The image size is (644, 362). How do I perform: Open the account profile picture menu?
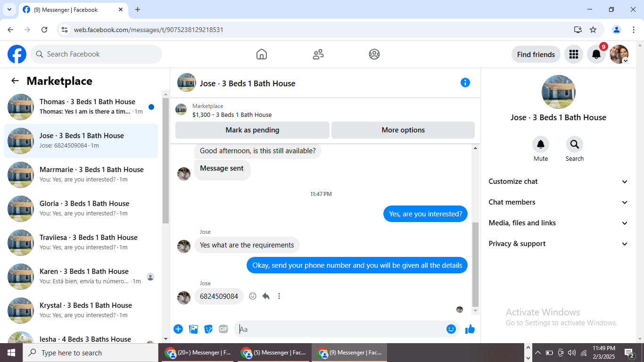tap(619, 54)
